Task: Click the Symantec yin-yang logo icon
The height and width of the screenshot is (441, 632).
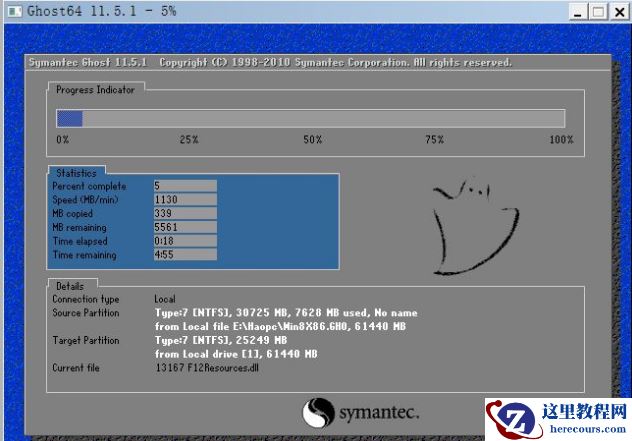Action: [318, 412]
